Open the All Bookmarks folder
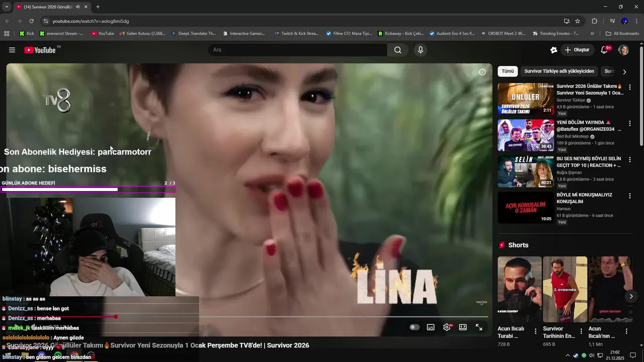This screenshot has height=362, width=644. pos(622,34)
